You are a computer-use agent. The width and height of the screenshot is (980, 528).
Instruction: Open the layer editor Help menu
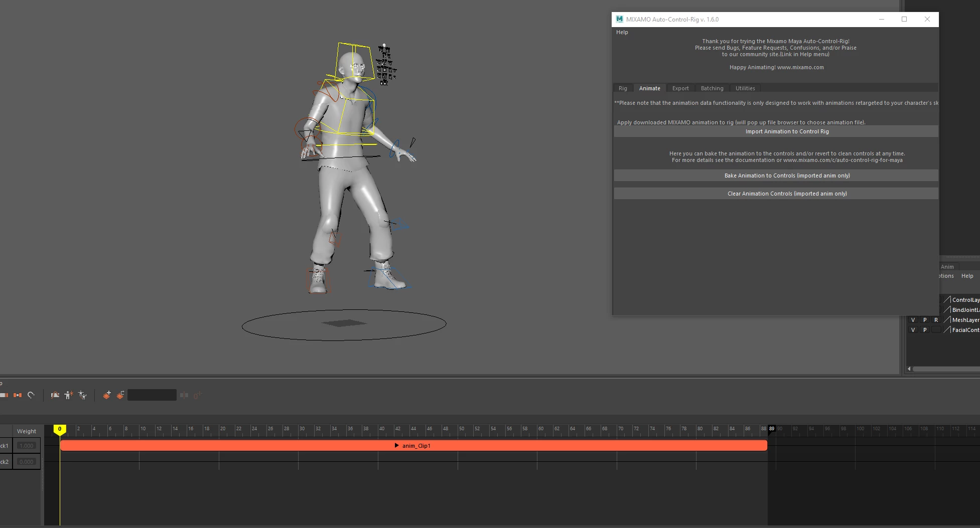click(x=967, y=276)
